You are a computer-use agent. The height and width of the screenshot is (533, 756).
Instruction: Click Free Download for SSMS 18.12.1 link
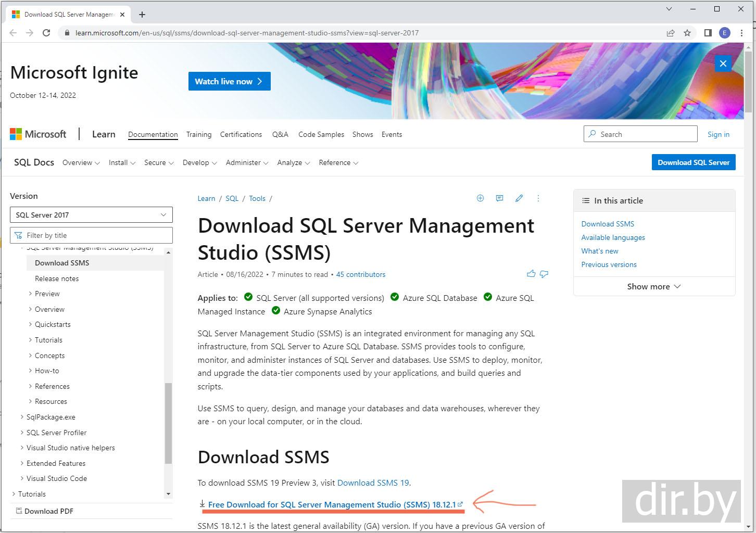332,504
